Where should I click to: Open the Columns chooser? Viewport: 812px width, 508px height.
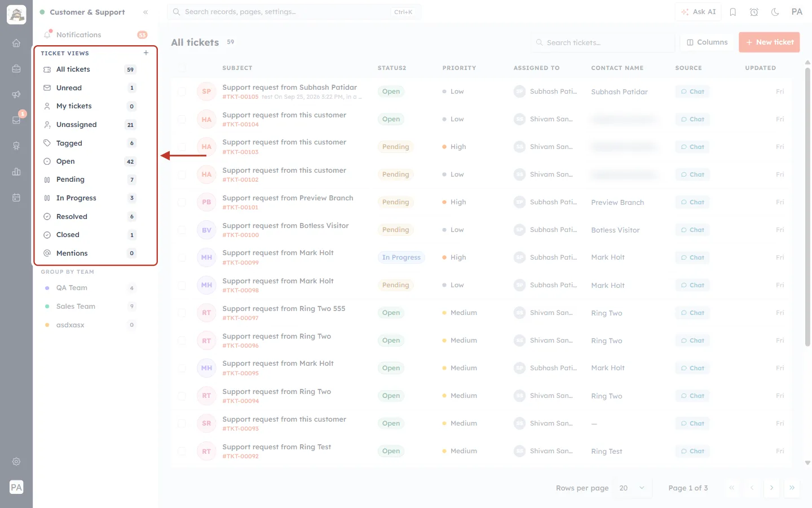707,42
